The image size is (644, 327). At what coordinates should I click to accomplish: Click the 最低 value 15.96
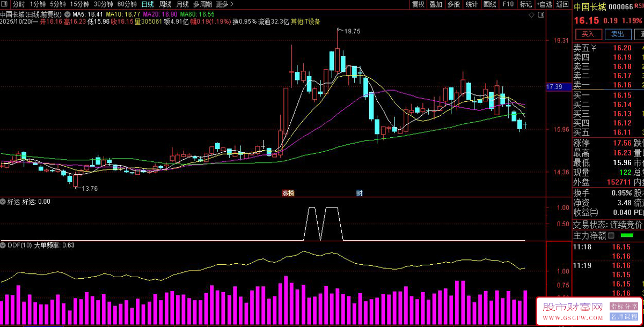(623, 162)
